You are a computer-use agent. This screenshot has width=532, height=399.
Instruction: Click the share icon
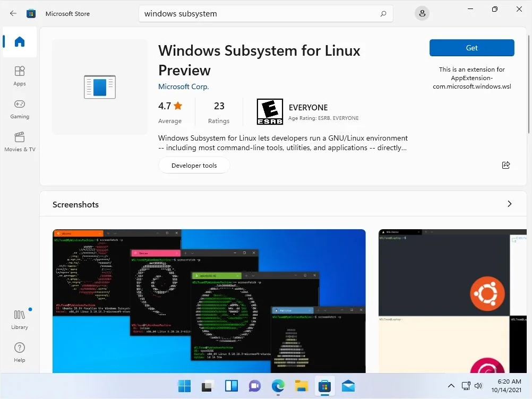click(506, 165)
